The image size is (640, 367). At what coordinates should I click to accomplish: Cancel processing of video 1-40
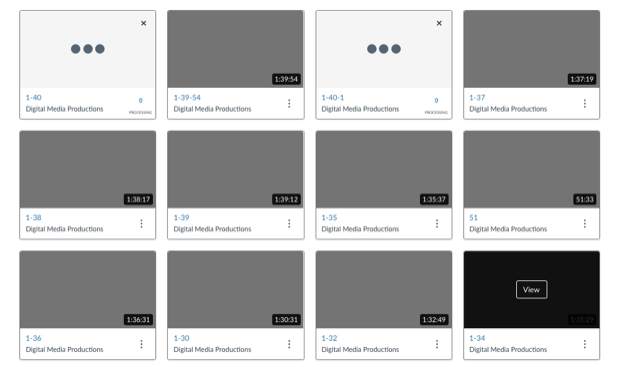(x=144, y=23)
